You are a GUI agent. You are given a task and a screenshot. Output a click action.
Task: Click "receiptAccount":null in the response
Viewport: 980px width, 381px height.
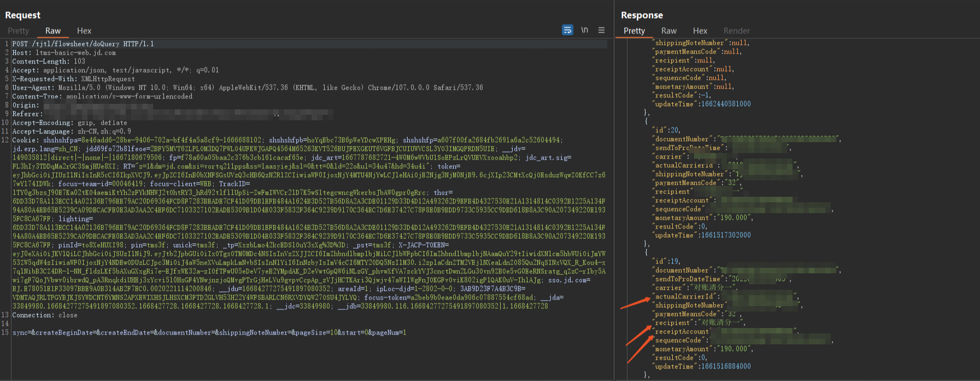[x=693, y=69]
